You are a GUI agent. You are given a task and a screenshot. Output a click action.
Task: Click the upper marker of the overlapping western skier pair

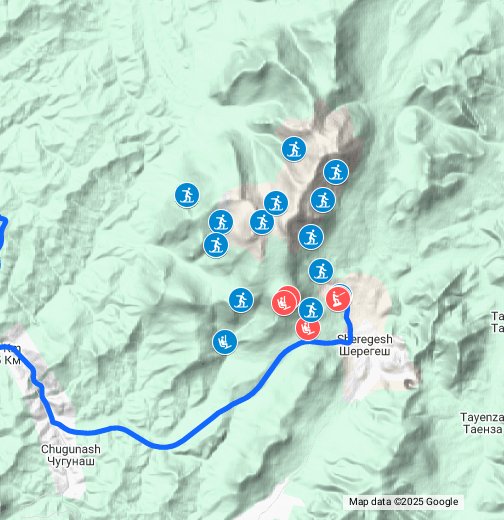coord(221,222)
